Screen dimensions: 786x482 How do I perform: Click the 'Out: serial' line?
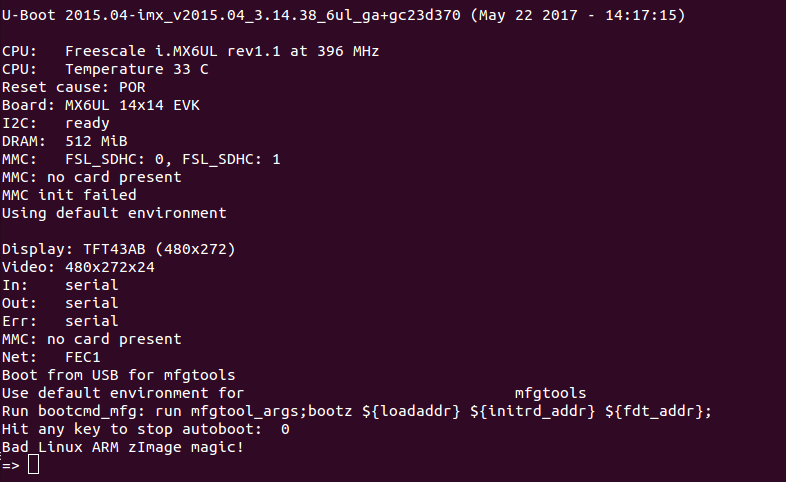tap(60, 303)
